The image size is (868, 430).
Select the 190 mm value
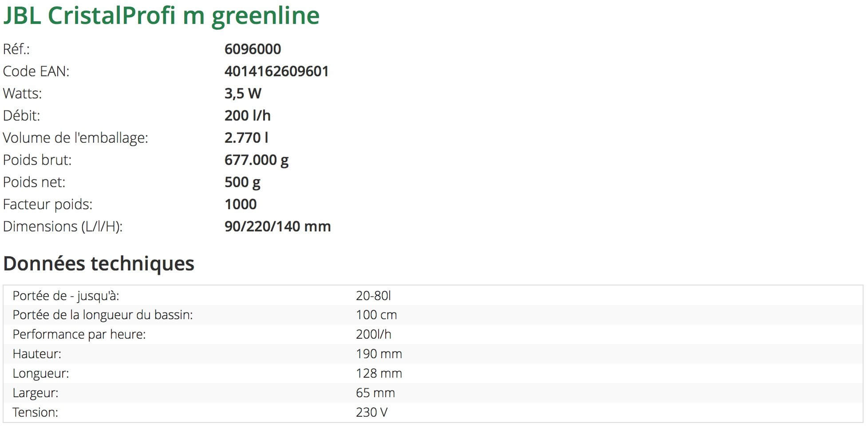[379, 354]
